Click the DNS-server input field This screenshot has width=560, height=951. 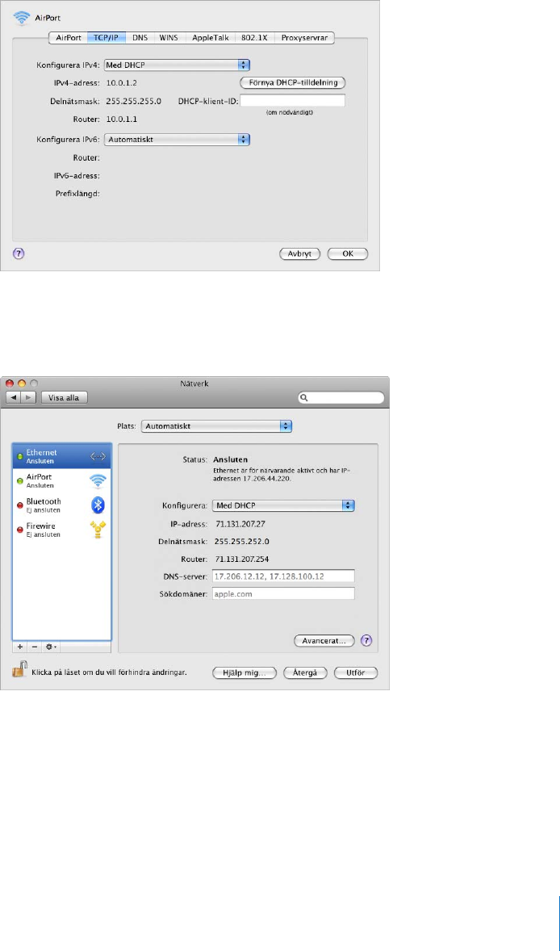(283, 576)
